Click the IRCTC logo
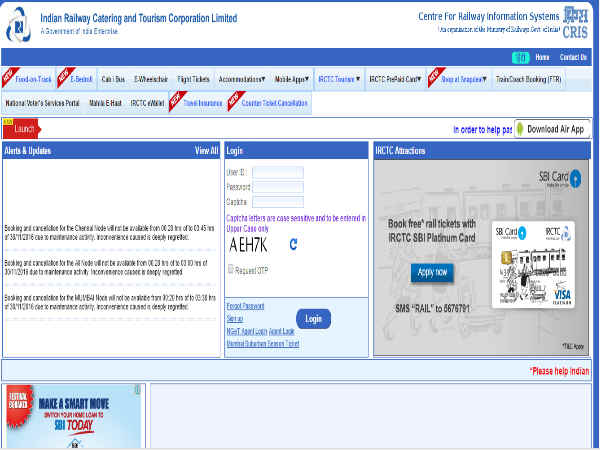The image size is (600, 450). (x=18, y=25)
